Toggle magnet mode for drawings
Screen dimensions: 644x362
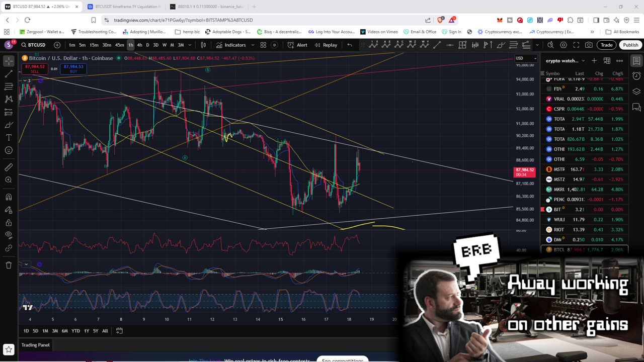point(9,197)
